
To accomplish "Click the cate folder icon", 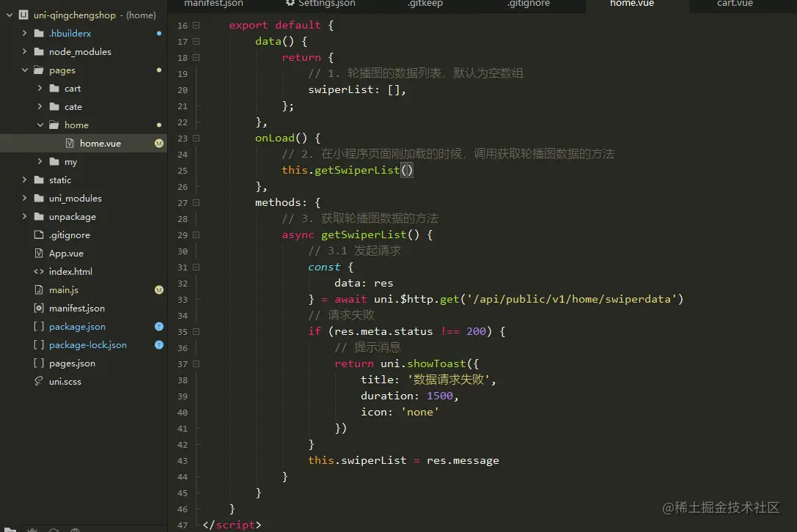I will (54, 106).
